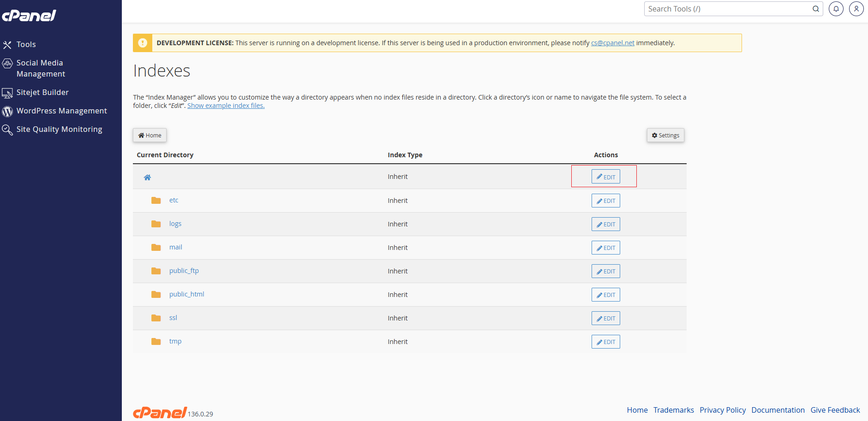The height and width of the screenshot is (421, 868).
Task: Click the Sitejet Builder monitor icon
Action: (x=7, y=93)
